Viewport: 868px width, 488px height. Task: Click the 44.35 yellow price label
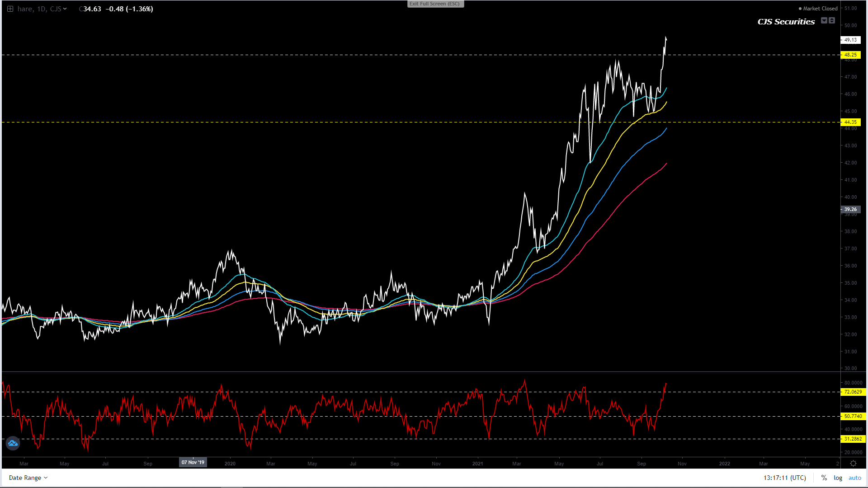850,122
